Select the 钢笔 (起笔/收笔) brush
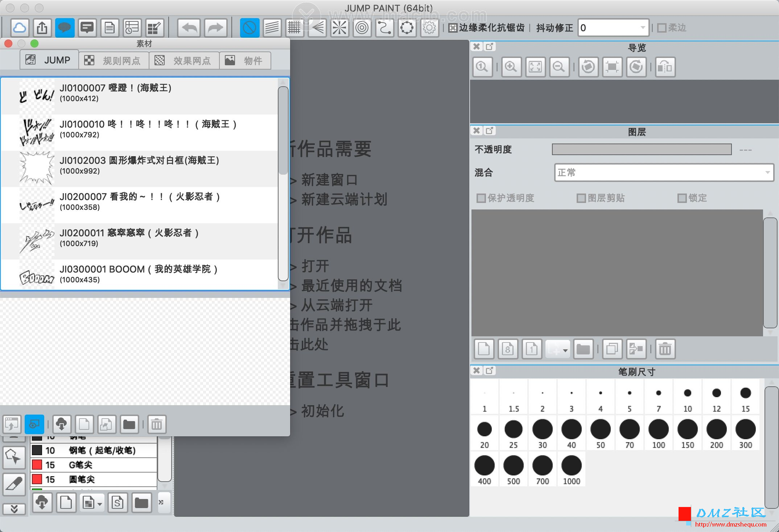Viewport: 779px width, 532px height. tap(94, 450)
